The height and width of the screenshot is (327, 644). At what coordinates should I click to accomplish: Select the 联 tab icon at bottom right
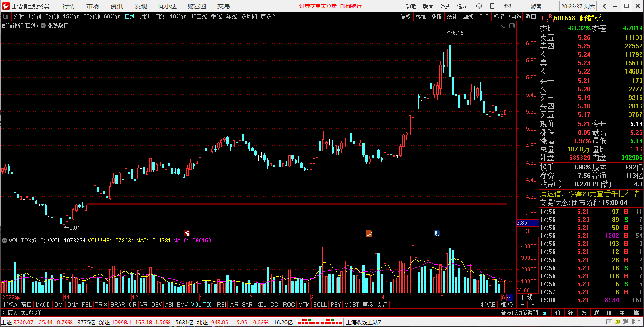(597, 313)
